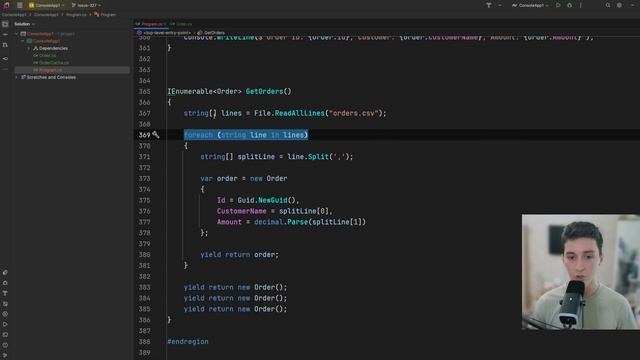Start debugging with the bug icon
This screenshot has width=640, height=360.
point(569,5)
